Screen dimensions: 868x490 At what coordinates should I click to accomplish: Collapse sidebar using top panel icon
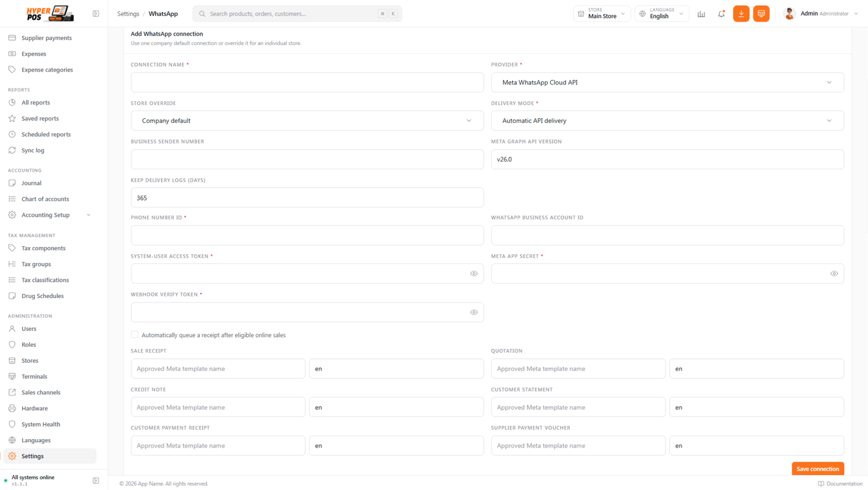96,14
